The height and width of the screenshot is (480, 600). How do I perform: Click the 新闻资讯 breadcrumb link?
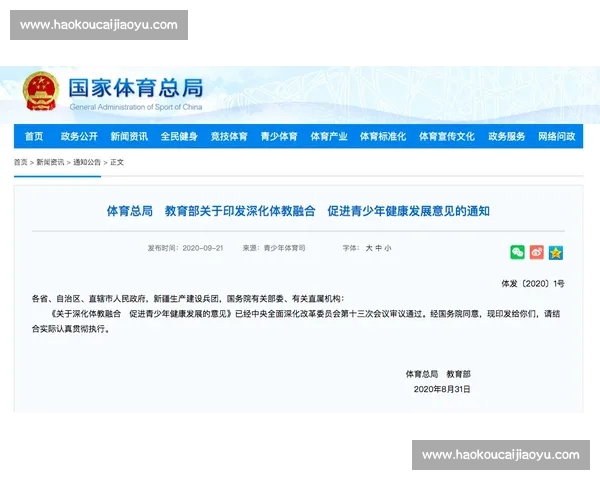click(50, 162)
